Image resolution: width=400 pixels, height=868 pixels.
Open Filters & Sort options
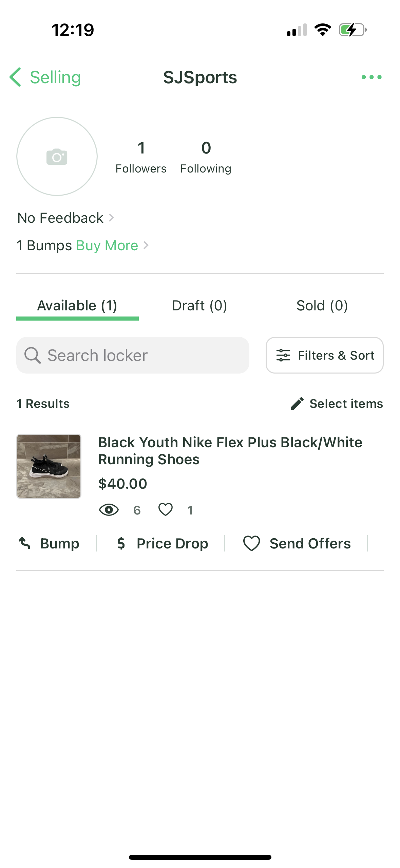tap(324, 355)
